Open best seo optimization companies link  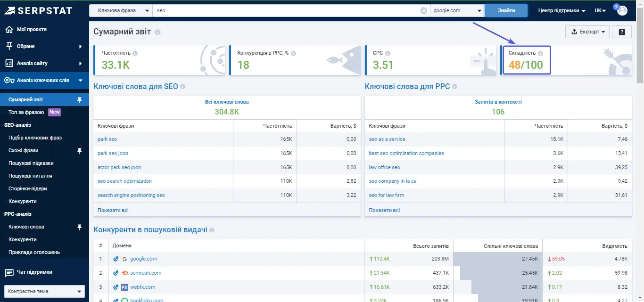(x=406, y=153)
